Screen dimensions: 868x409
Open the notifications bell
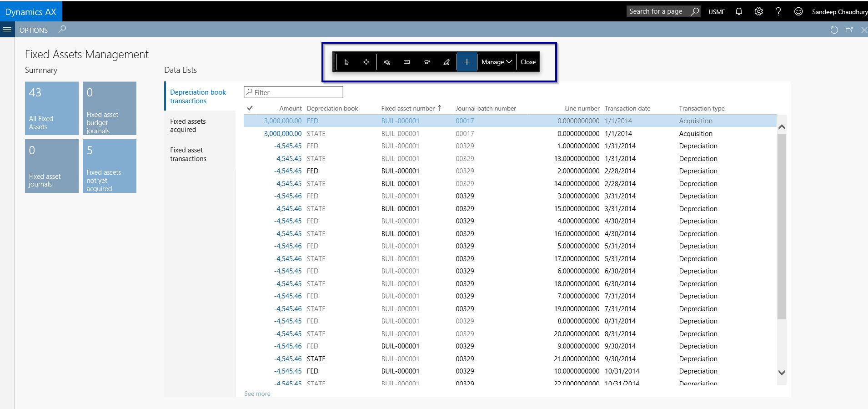(x=739, y=11)
